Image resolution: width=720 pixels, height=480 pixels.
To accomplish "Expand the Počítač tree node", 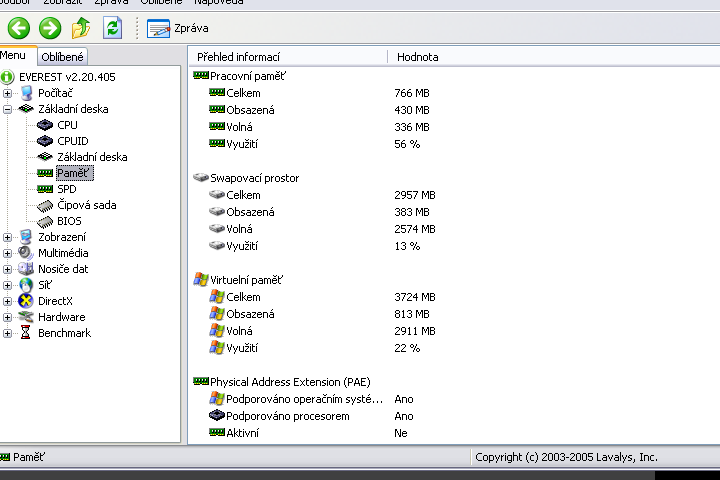I will [x=8, y=93].
